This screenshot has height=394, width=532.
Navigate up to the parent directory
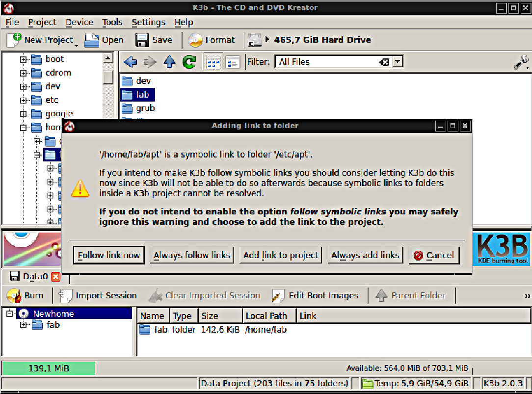click(169, 62)
